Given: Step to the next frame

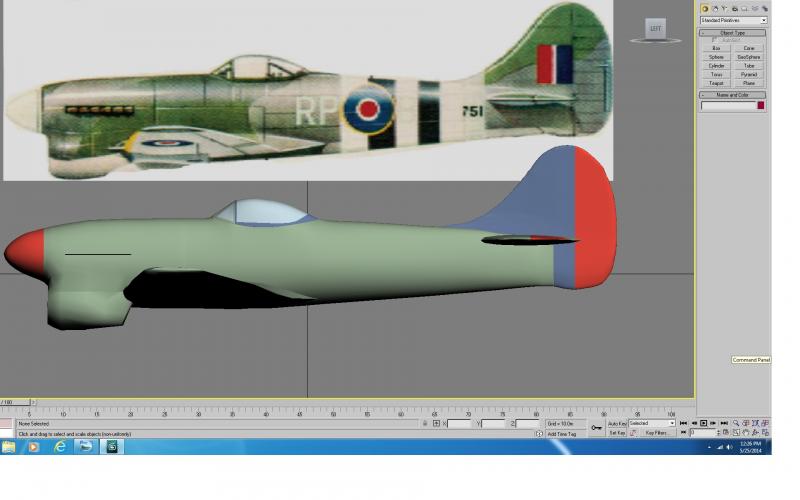Looking at the screenshot, I should [713, 423].
